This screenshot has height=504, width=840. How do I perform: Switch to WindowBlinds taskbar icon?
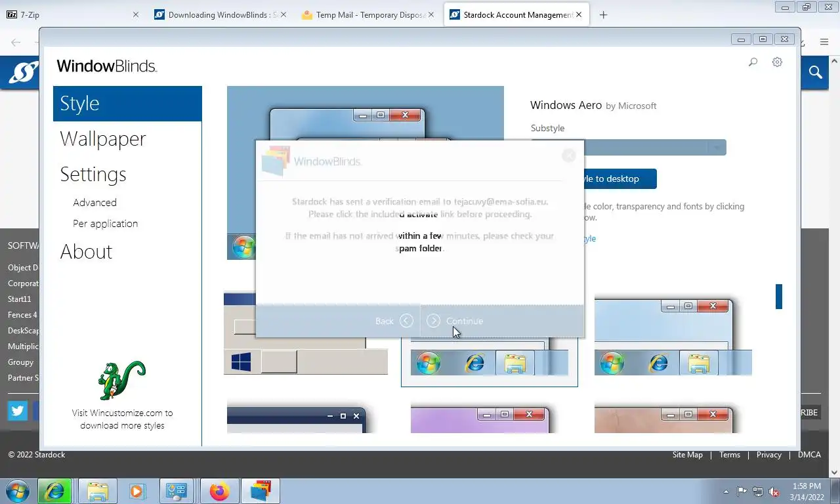tap(261, 491)
